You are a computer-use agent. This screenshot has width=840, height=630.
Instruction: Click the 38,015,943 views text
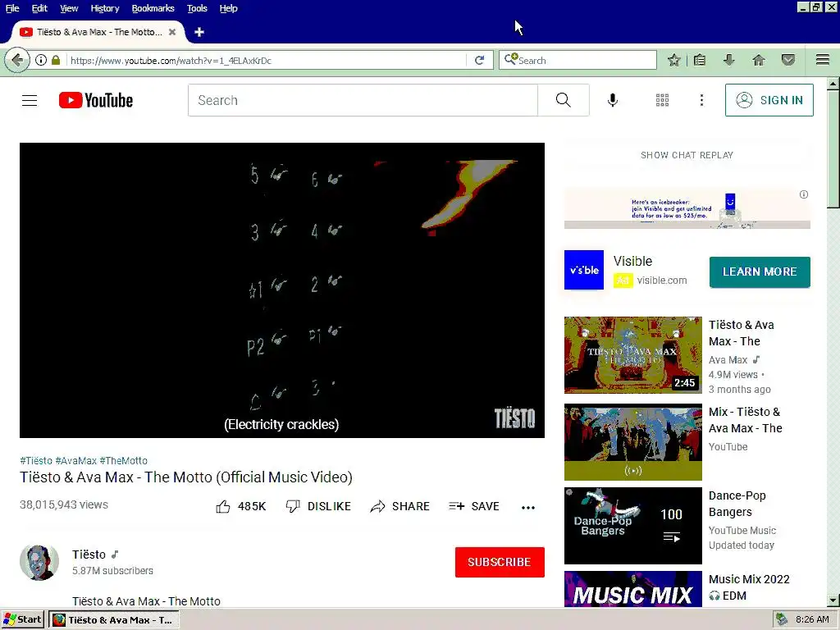(x=64, y=504)
